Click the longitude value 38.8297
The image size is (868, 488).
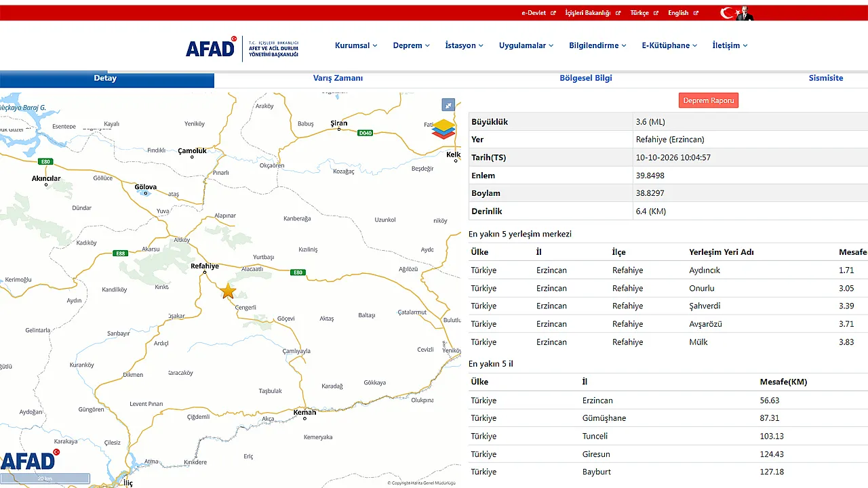650,193
